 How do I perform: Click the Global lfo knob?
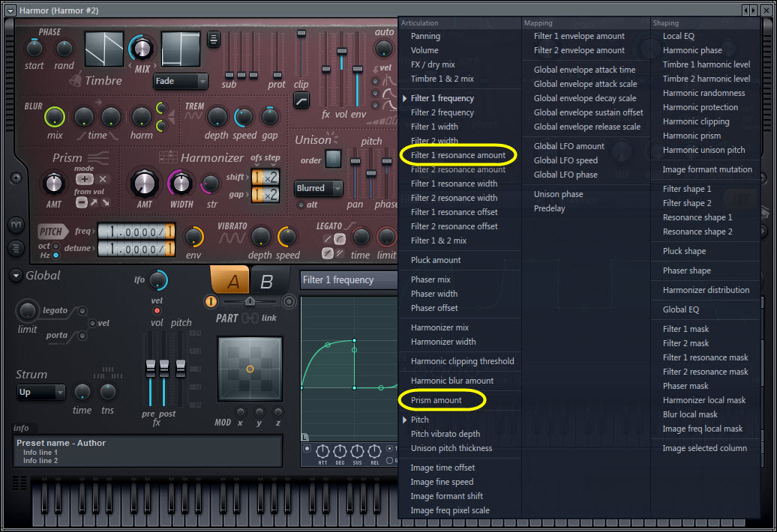tap(158, 280)
